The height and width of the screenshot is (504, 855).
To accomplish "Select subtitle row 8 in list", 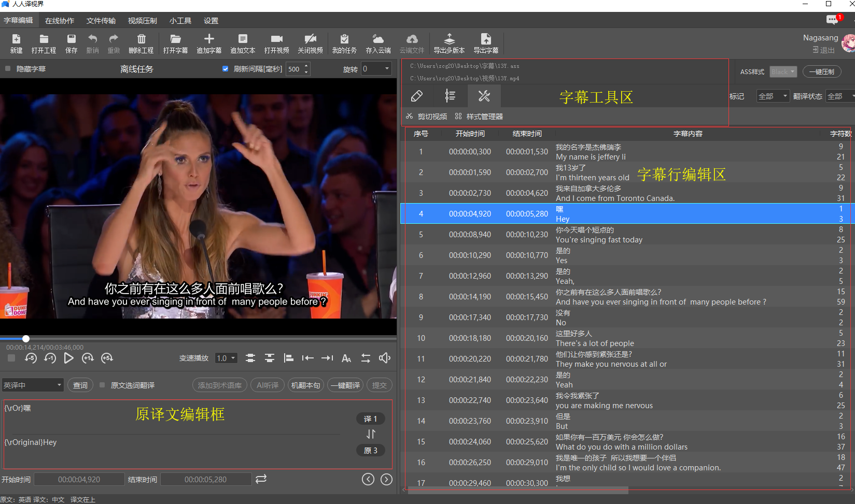I will click(626, 296).
